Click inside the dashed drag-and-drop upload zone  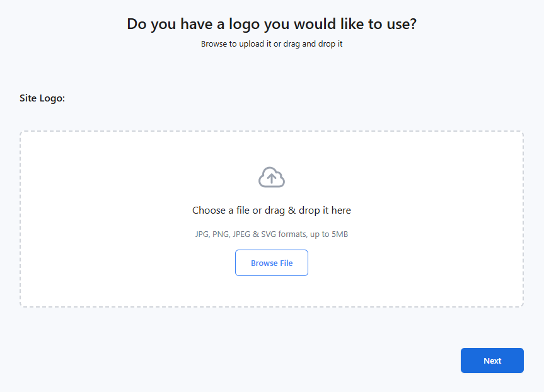pyautogui.click(x=272, y=218)
